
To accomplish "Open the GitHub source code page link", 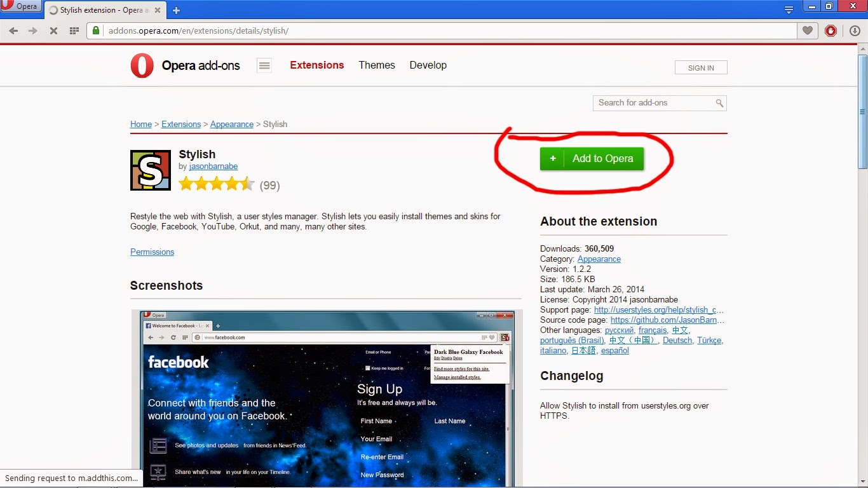I will (x=668, y=320).
